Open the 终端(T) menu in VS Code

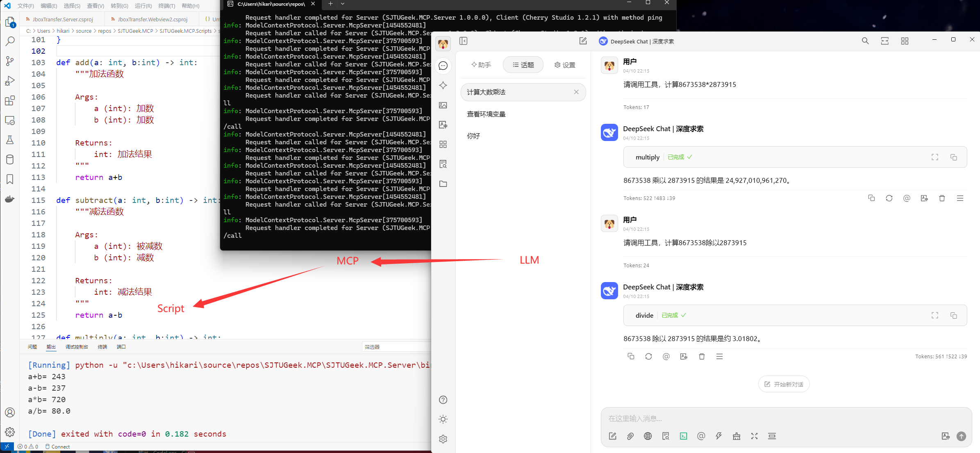[x=166, y=6]
